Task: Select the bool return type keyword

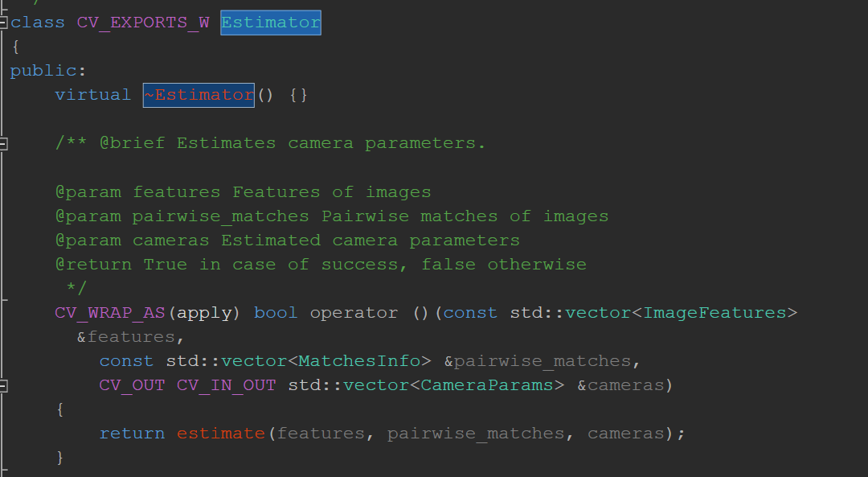Action: click(x=276, y=312)
